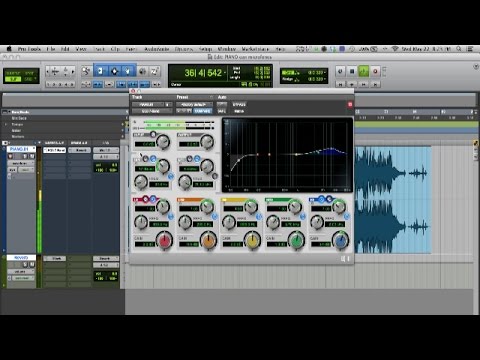Click the EQ input polarity invert button
The height and width of the screenshot is (360, 480).
[153, 134]
